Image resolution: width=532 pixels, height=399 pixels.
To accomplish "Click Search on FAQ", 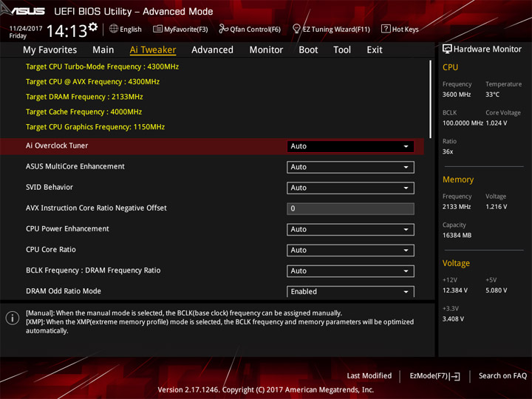I will point(502,375).
